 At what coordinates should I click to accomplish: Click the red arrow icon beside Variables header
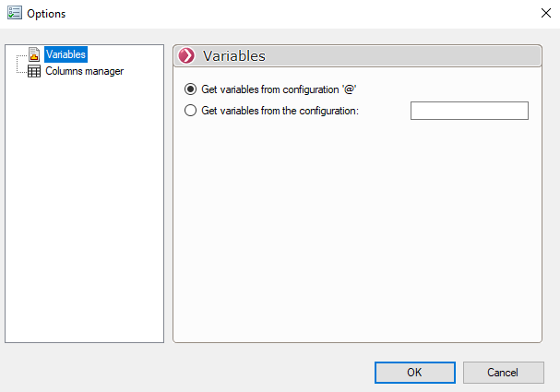(187, 55)
